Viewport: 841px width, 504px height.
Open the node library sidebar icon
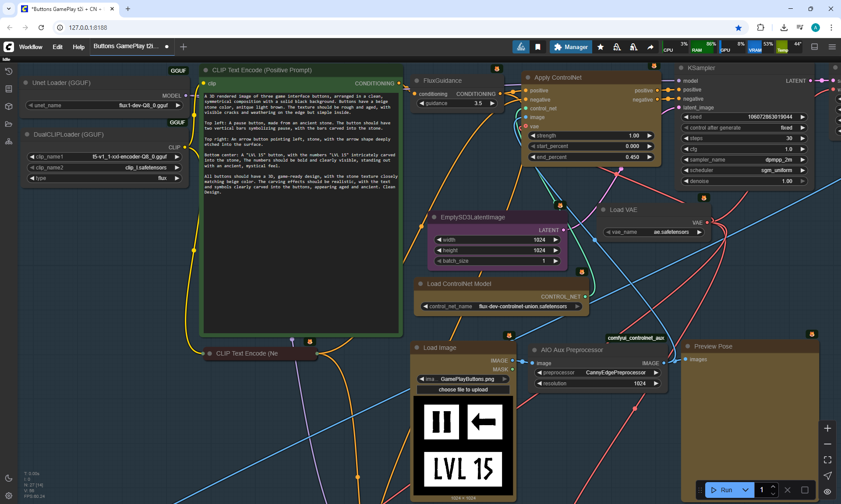click(9, 89)
